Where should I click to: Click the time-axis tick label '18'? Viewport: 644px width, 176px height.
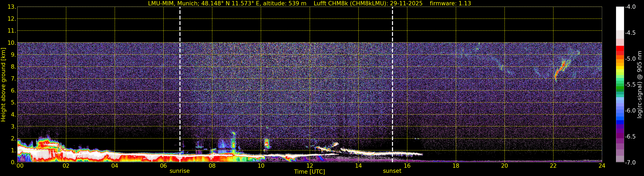[456, 166]
